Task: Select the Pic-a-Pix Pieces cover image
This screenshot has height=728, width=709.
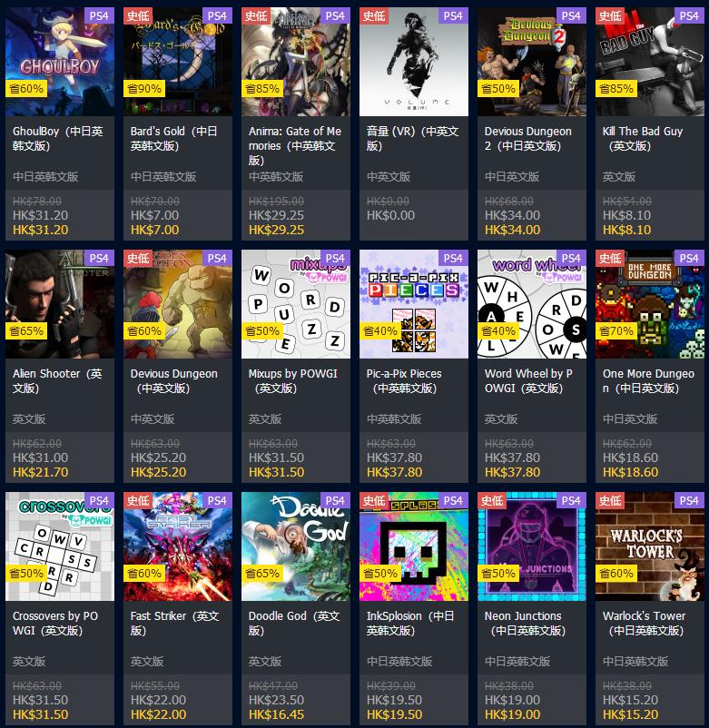Action: pyautogui.click(x=414, y=304)
